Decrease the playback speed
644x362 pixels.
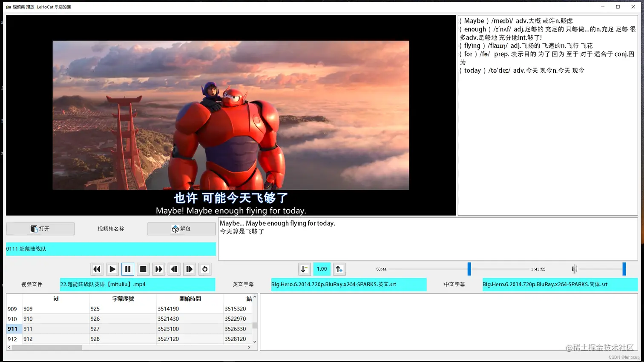[x=304, y=269]
